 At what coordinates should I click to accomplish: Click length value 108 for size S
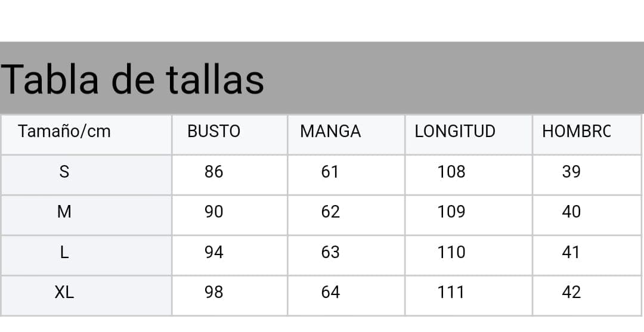pyautogui.click(x=451, y=172)
